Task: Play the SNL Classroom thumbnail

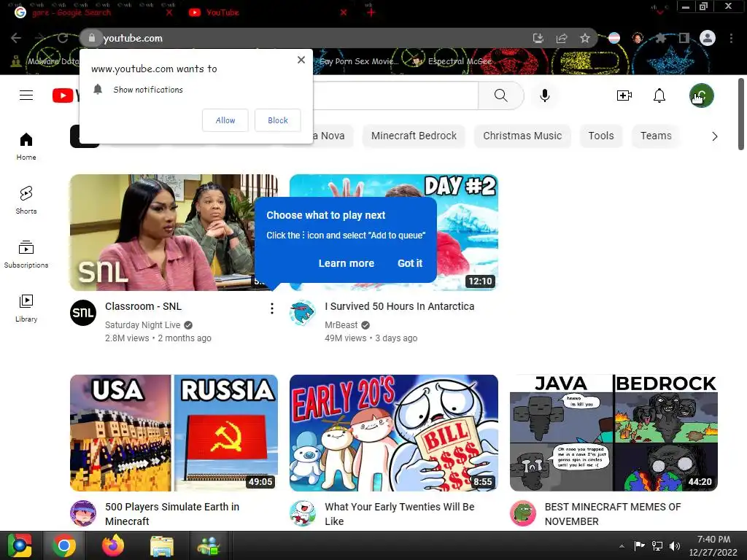Action: (x=162, y=233)
